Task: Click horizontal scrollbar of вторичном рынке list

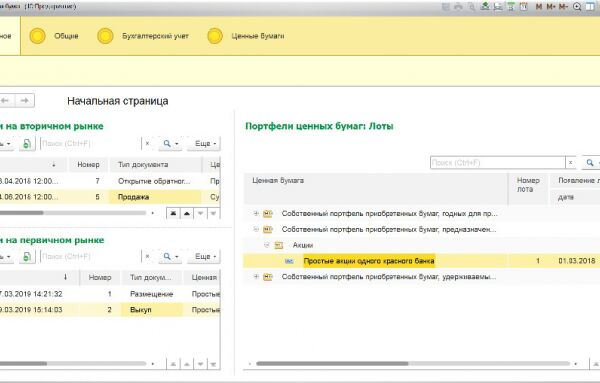Action: tap(73, 213)
